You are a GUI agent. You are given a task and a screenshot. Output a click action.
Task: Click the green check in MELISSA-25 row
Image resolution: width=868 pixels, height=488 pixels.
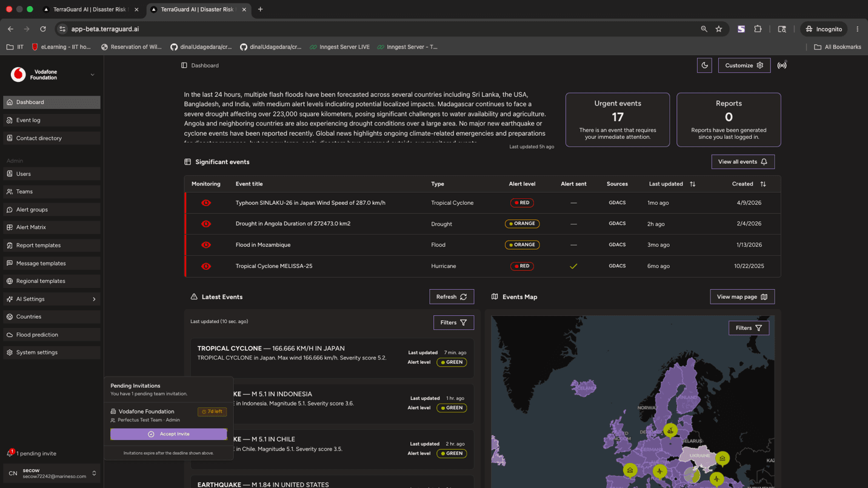tap(573, 266)
